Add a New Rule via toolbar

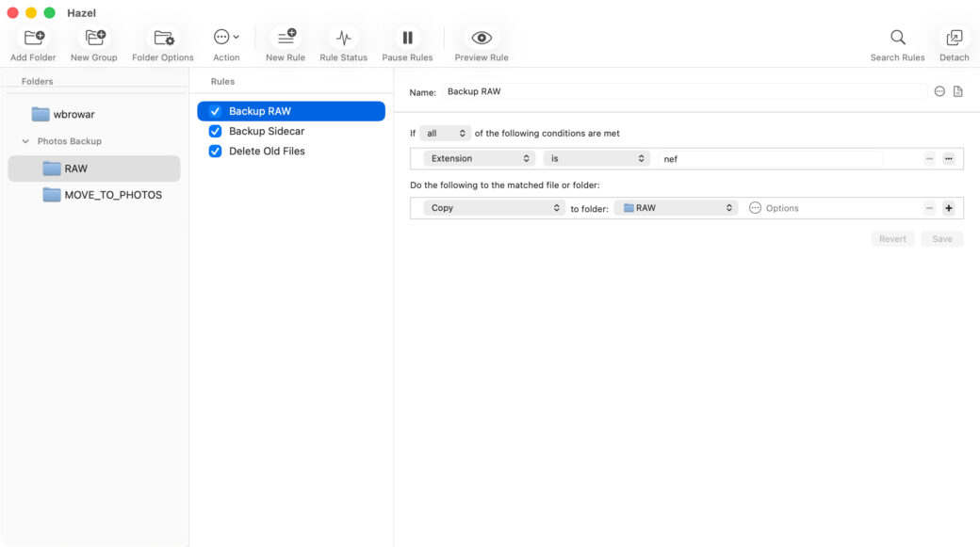point(286,38)
